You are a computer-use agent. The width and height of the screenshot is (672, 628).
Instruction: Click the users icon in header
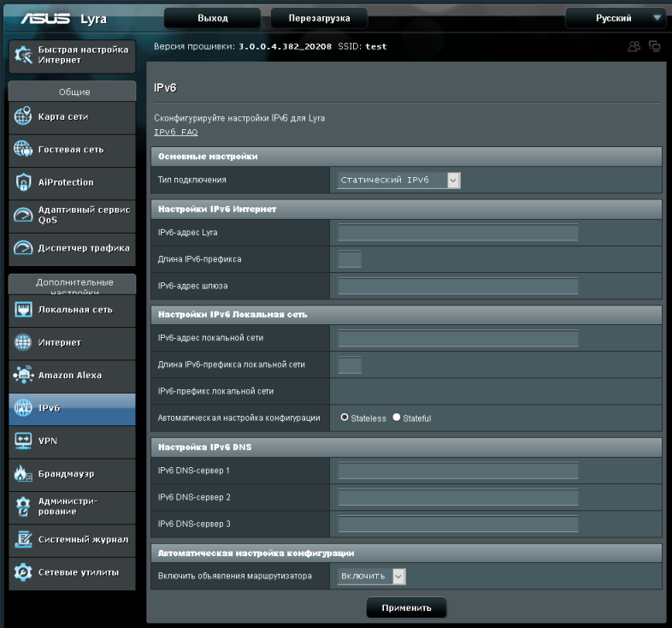click(x=634, y=46)
